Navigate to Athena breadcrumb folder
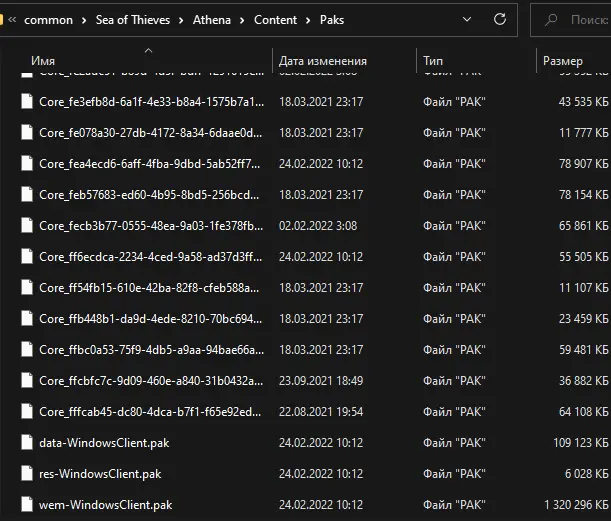This screenshot has width=611, height=521. 212,20
